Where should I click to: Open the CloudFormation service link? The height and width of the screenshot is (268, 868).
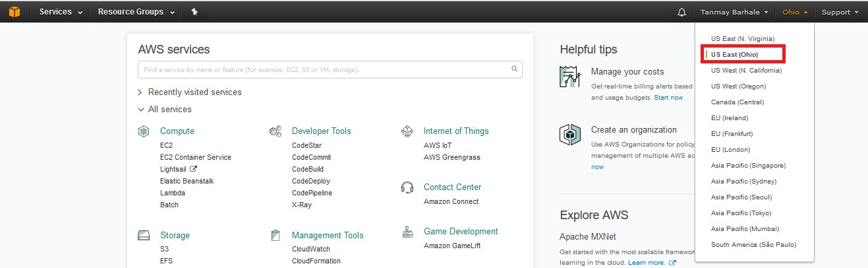(x=316, y=261)
